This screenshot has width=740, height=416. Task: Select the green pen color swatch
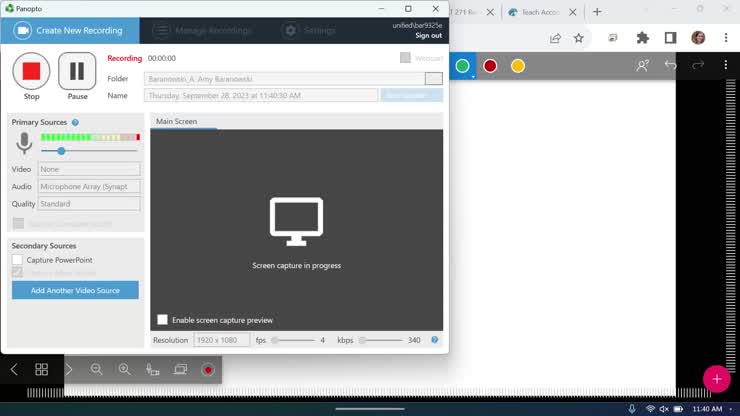[462, 66]
